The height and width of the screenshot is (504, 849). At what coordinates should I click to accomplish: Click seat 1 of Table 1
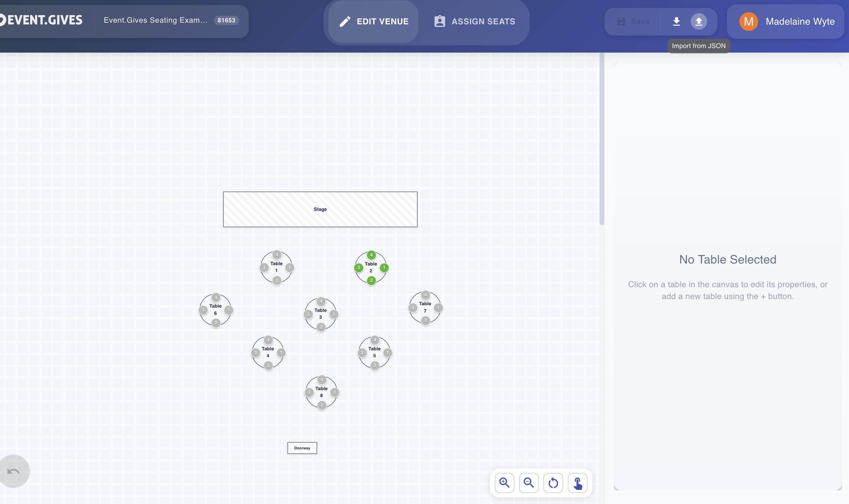(290, 267)
